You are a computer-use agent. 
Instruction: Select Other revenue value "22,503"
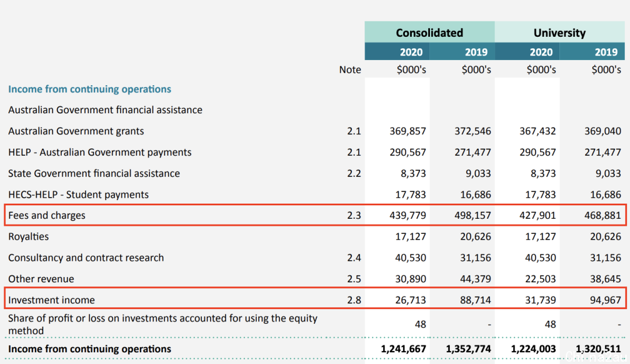pos(540,279)
